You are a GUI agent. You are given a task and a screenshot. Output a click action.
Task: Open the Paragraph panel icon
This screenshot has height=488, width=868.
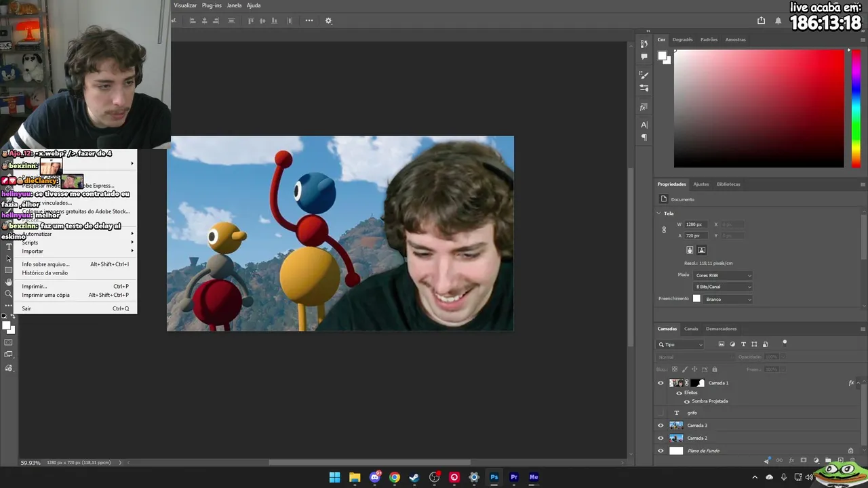point(644,138)
